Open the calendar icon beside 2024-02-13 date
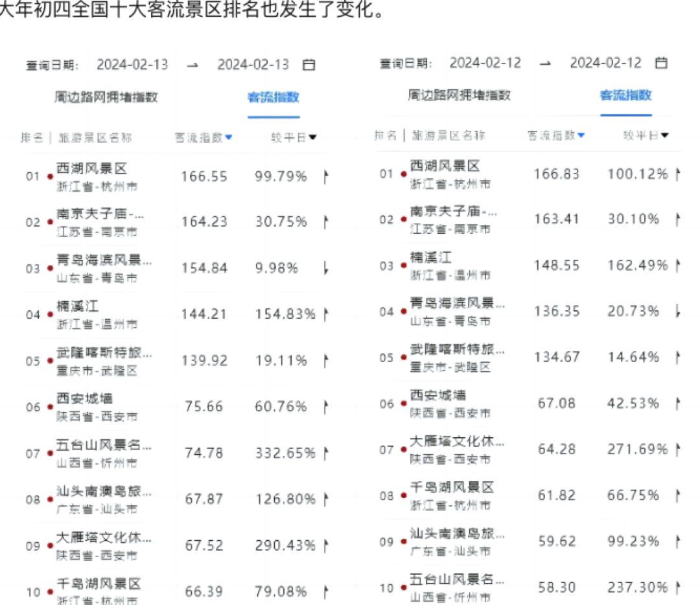This screenshot has width=700, height=605. click(309, 65)
